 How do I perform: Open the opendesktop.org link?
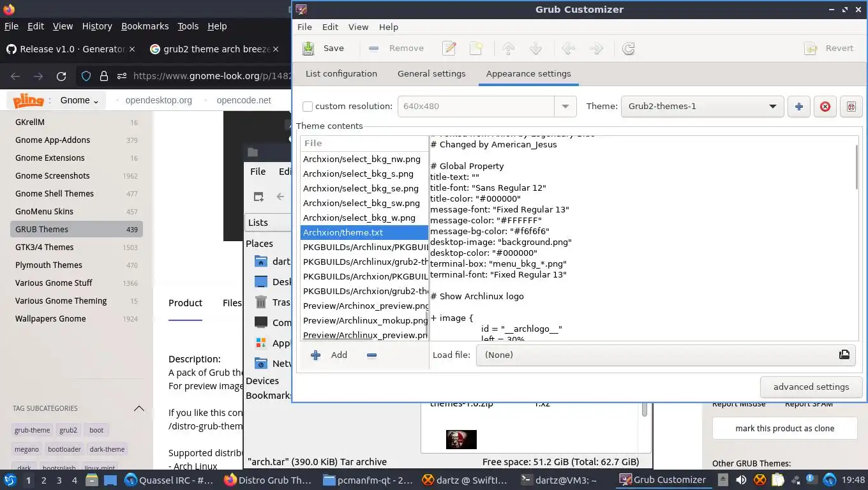click(x=158, y=100)
